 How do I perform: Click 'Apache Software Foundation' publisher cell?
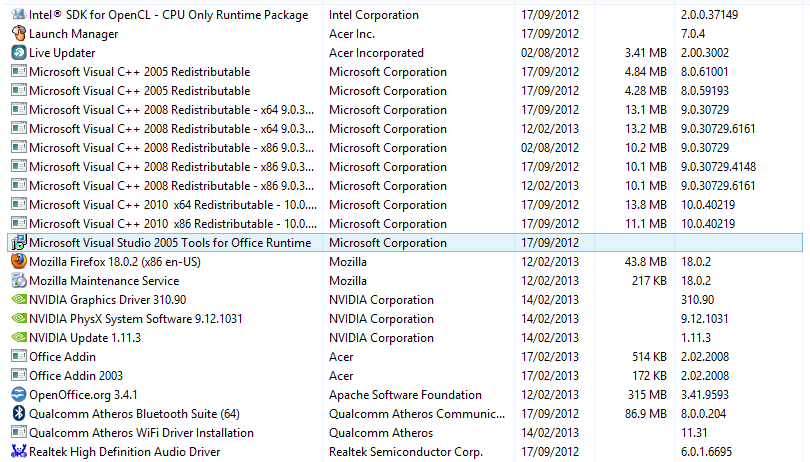point(405,395)
